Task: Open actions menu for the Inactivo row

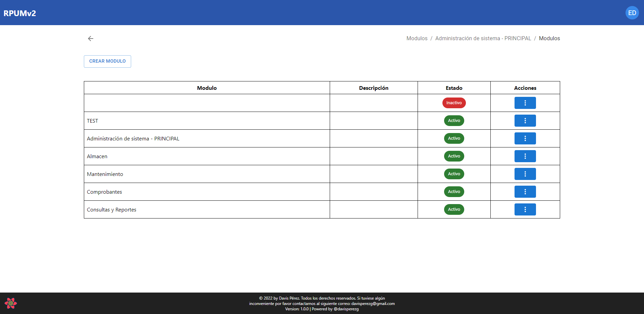Action: 525,103
